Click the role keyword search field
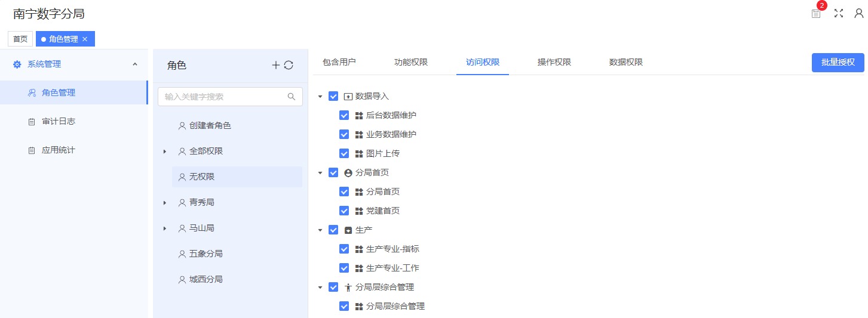Screen dimensions: 868x318 pos(224,97)
